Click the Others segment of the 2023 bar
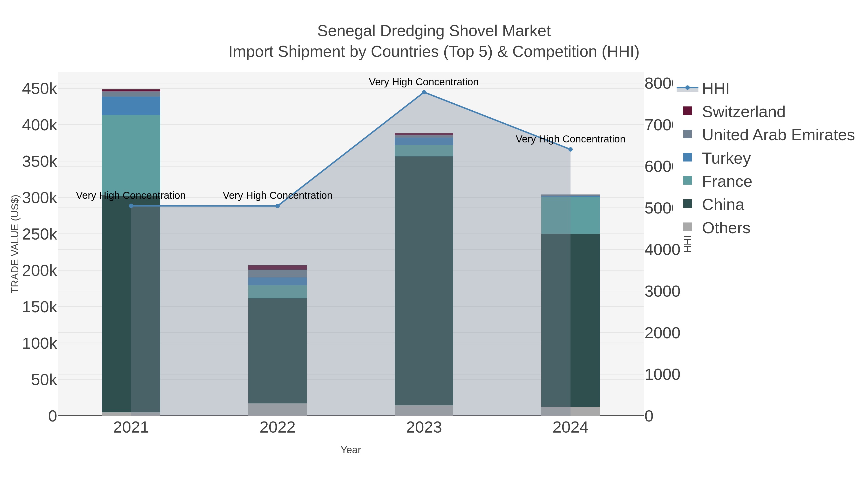The width and height of the screenshot is (868, 488). (x=424, y=411)
